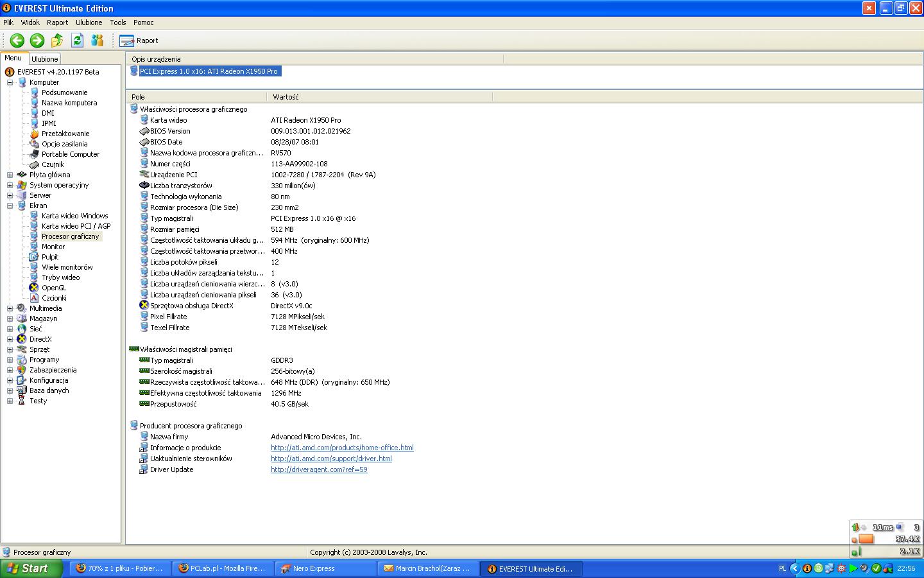Expand the Płyta główna tree node
924x578 pixels.
click(10, 175)
